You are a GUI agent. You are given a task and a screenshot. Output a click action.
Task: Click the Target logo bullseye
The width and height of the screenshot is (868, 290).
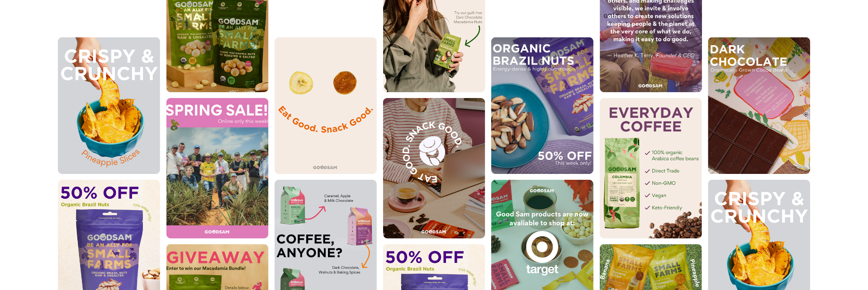click(542, 247)
